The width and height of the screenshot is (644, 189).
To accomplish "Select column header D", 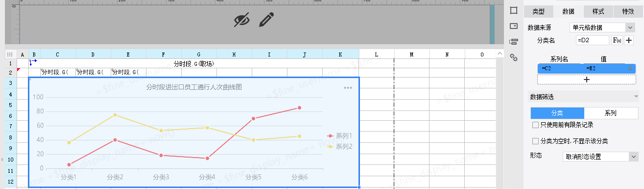I will [x=93, y=54].
